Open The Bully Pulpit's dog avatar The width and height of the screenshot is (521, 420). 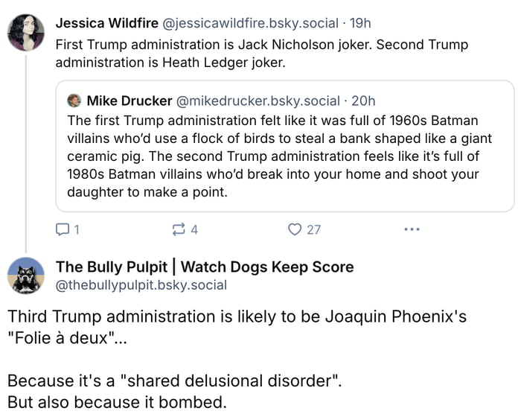26,276
